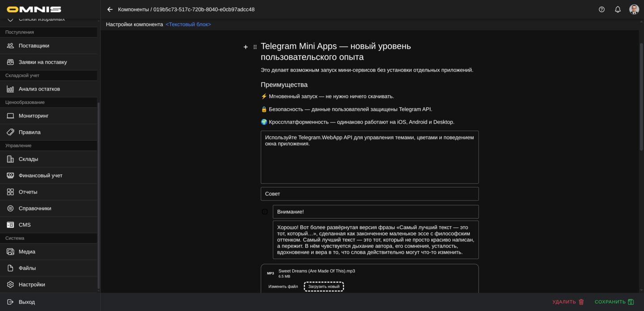Click the Совет text input field
The width and height of the screenshot is (644, 311).
click(369, 193)
